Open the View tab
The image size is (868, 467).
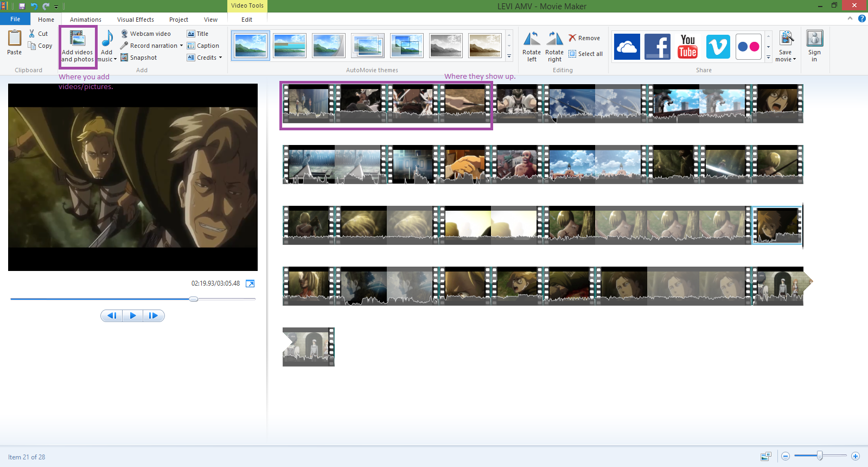click(210, 20)
